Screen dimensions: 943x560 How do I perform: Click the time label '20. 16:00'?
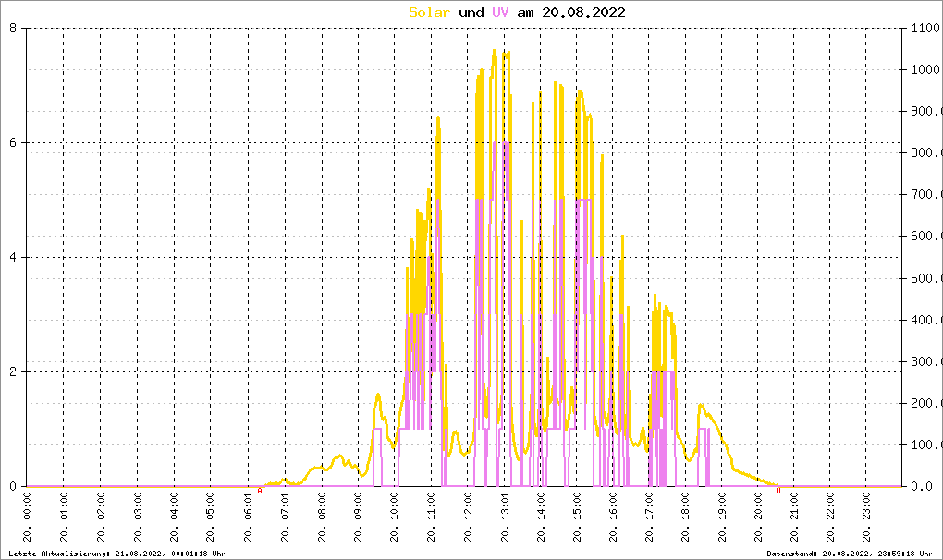613,517
